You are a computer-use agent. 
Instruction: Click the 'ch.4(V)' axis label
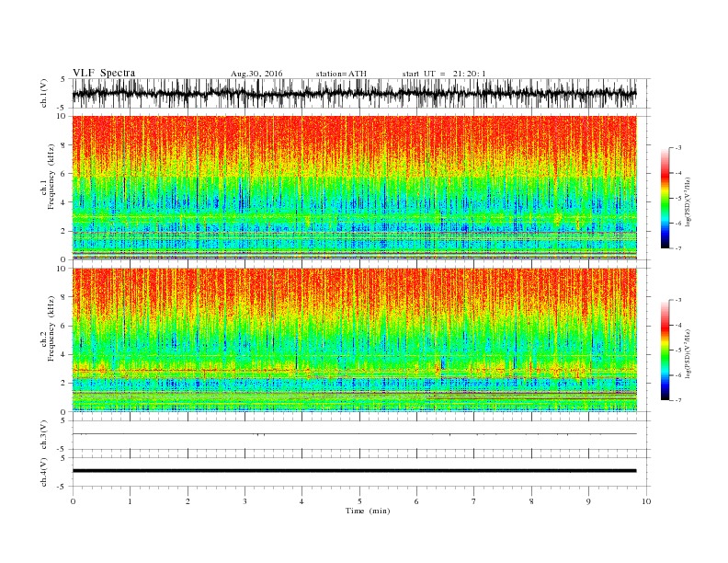coord(44,472)
